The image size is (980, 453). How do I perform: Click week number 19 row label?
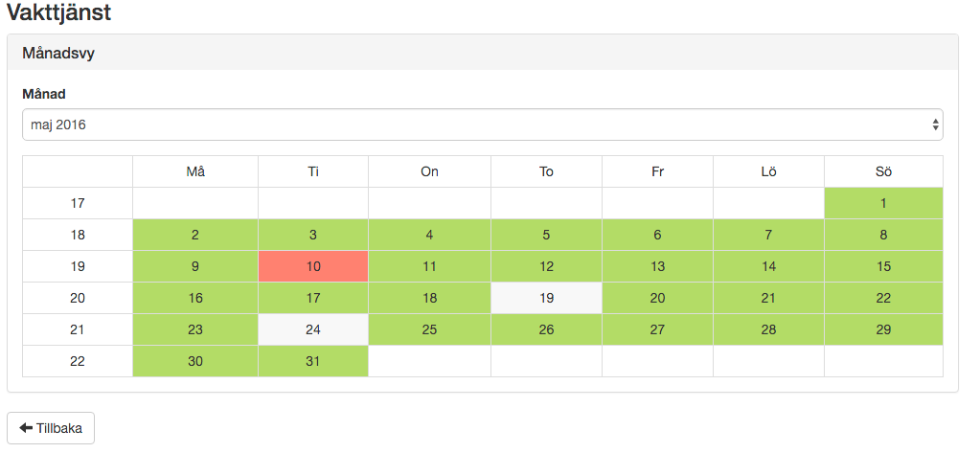pyautogui.click(x=78, y=266)
